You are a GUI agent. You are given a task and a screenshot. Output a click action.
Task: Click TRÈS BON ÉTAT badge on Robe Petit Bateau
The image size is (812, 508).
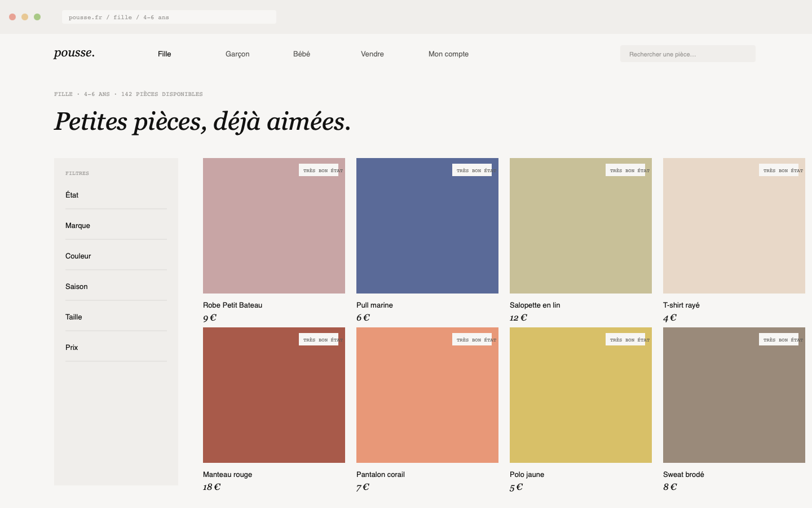tap(319, 170)
